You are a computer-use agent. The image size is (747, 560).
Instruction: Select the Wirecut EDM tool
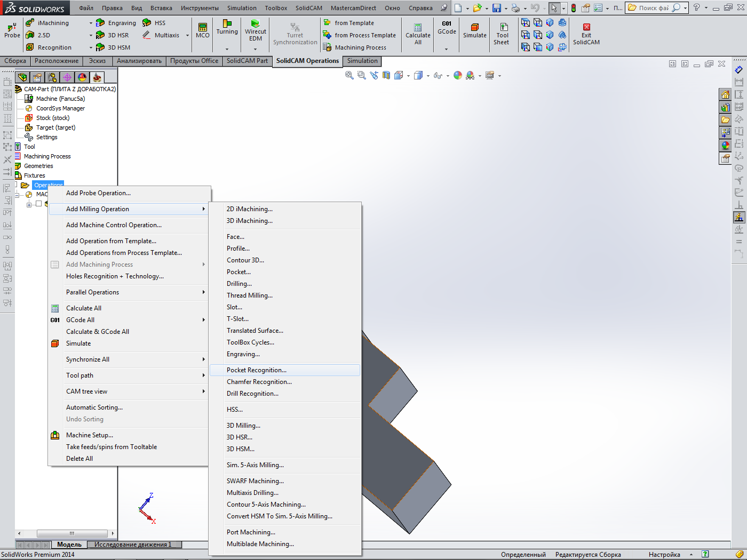click(256, 31)
